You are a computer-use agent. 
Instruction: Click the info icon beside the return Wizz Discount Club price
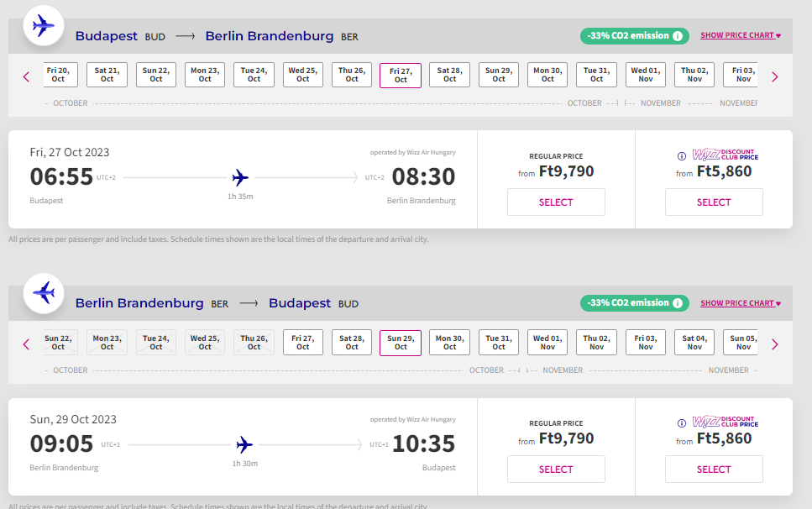point(682,423)
